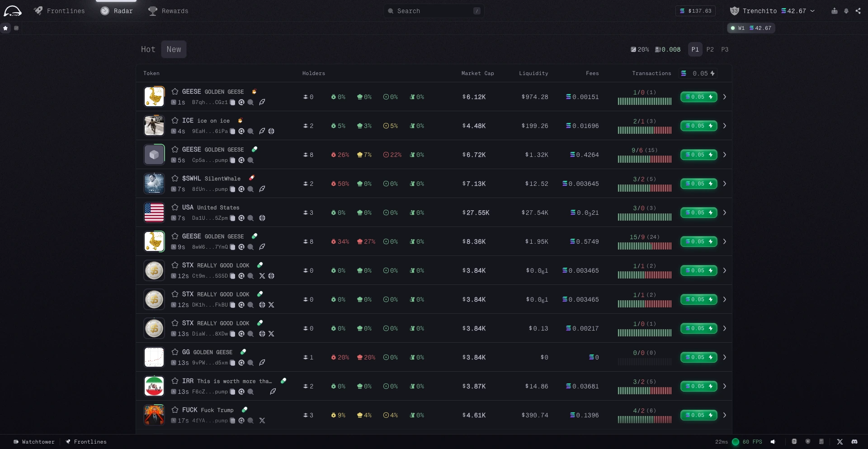The width and height of the screenshot is (868, 449).
Task: Open the Discord icon in footer
Action: [x=854, y=442]
